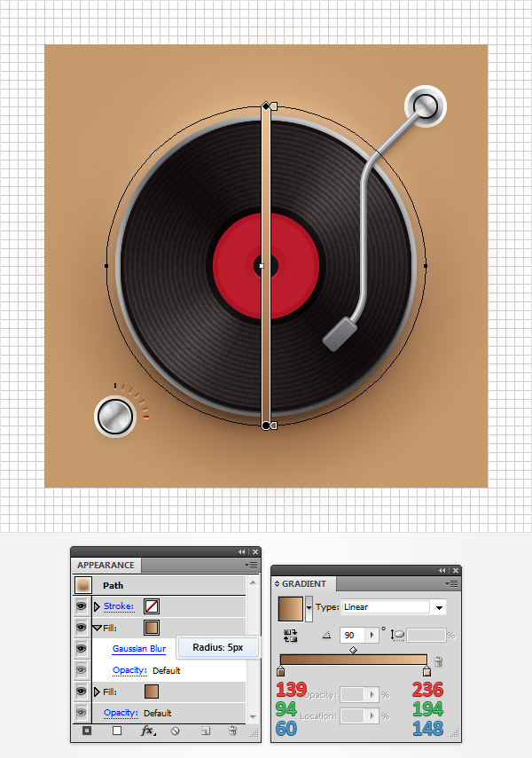Image resolution: width=532 pixels, height=758 pixels.
Task: Toggle visibility of the second Fill row
Action: [x=82, y=692]
